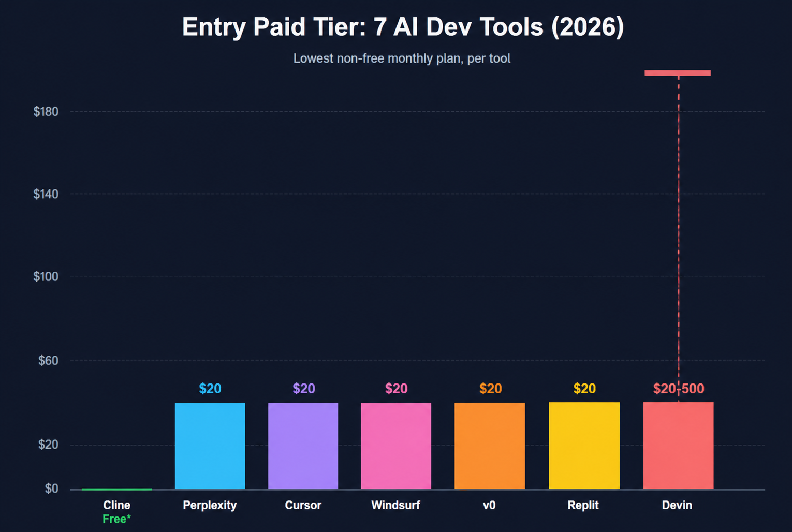Image resolution: width=792 pixels, height=532 pixels.
Task: Select the pink Windsurf bar
Action: [x=396, y=446]
